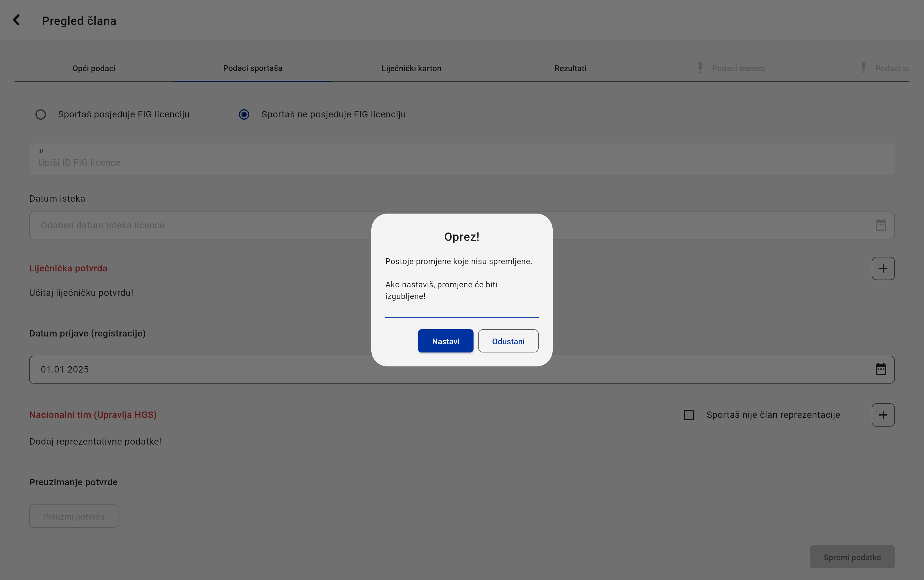Click Spremi podatke button
Viewport: 924px width, 580px height.
click(x=852, y=557)
